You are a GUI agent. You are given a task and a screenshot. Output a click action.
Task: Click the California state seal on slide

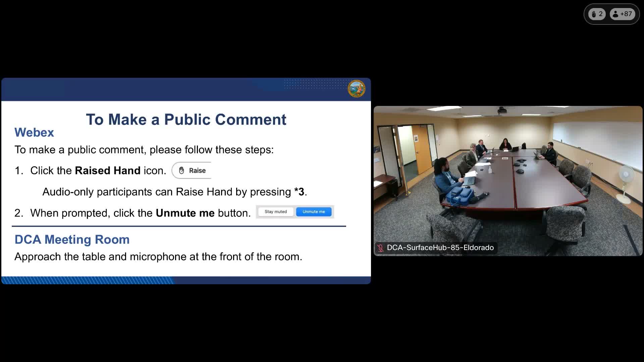point(356,89)
